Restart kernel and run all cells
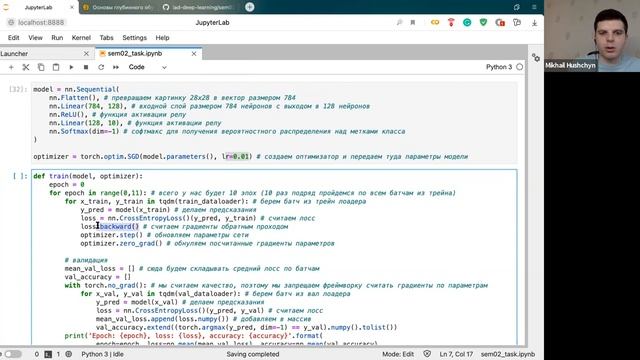This screenshot has height=360, width=640. (x=116, y=67)
